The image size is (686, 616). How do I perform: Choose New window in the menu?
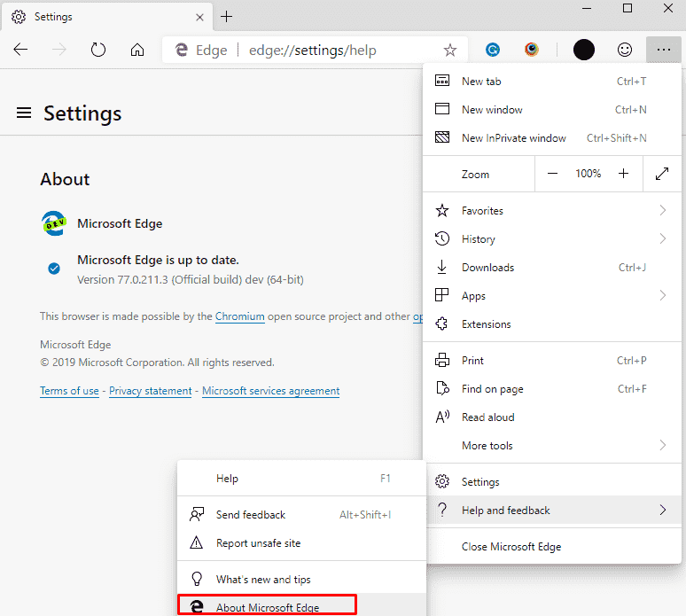pos(552,110)
